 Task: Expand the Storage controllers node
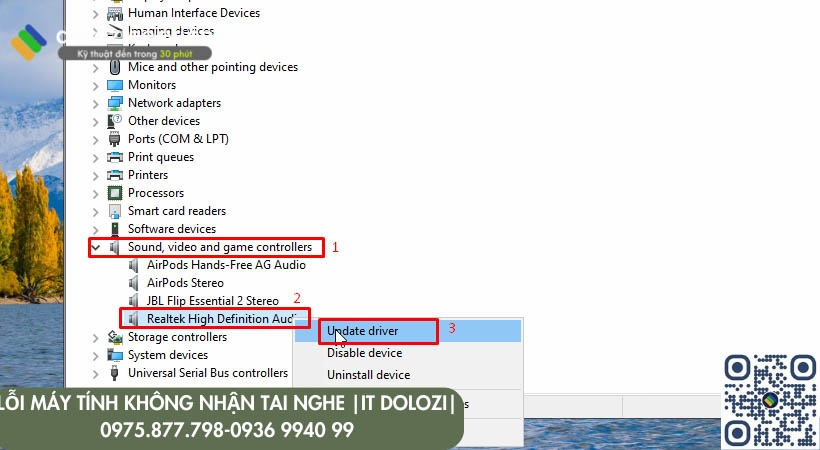(x=95, y=338)
